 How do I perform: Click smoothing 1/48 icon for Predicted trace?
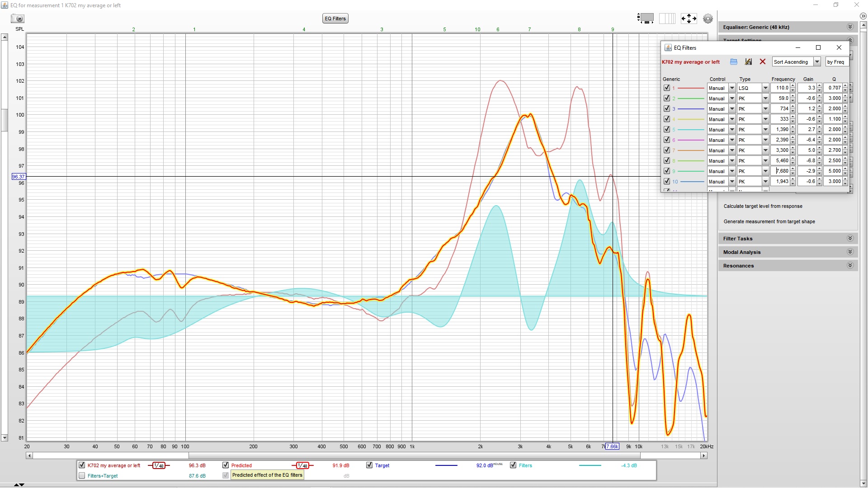coord(302,465)
